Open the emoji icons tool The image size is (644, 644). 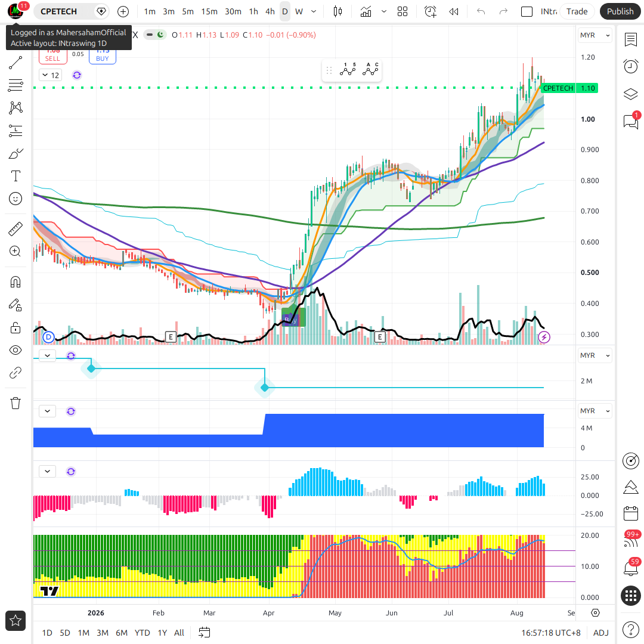pyautogui.click(x=16, y=199)
